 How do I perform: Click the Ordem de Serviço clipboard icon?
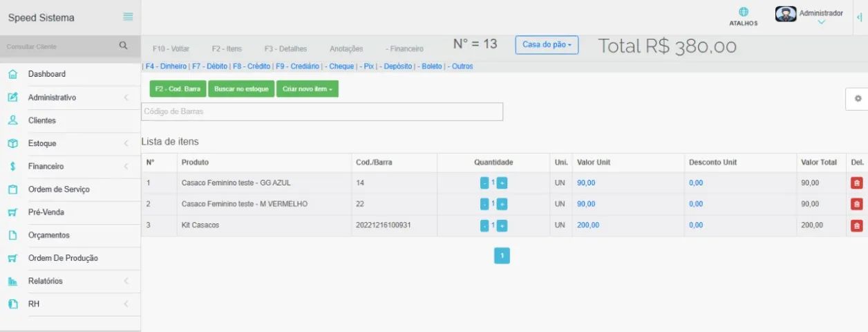coord(12,190)
